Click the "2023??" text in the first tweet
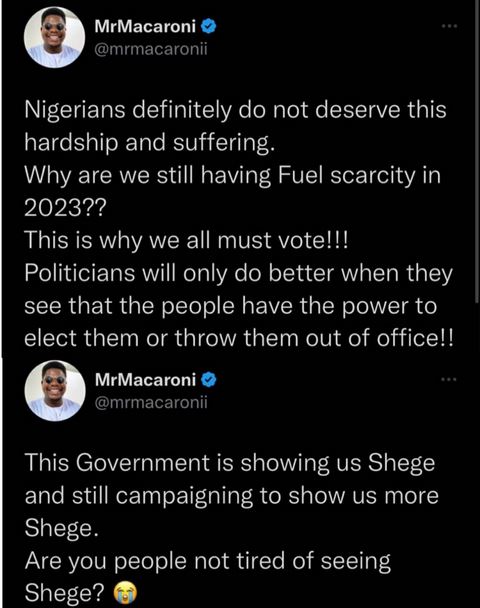Screen dimensions: 480x608 coord(65,209)
